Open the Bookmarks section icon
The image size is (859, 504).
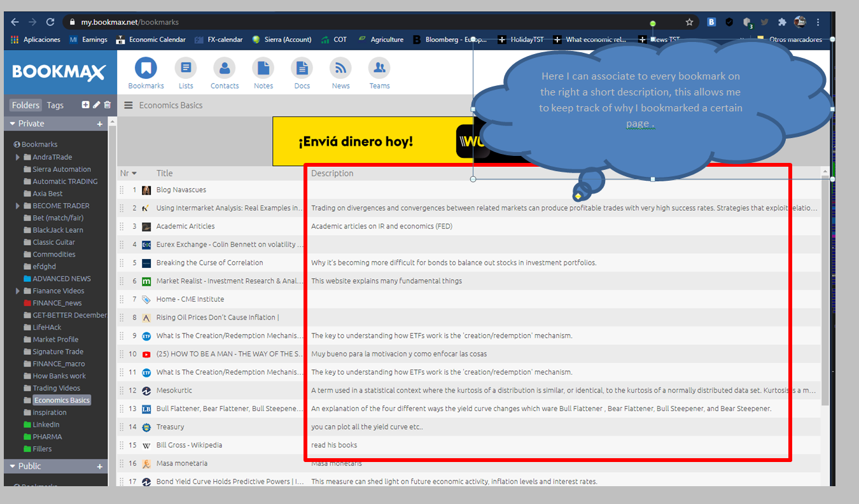click(146, 67)
